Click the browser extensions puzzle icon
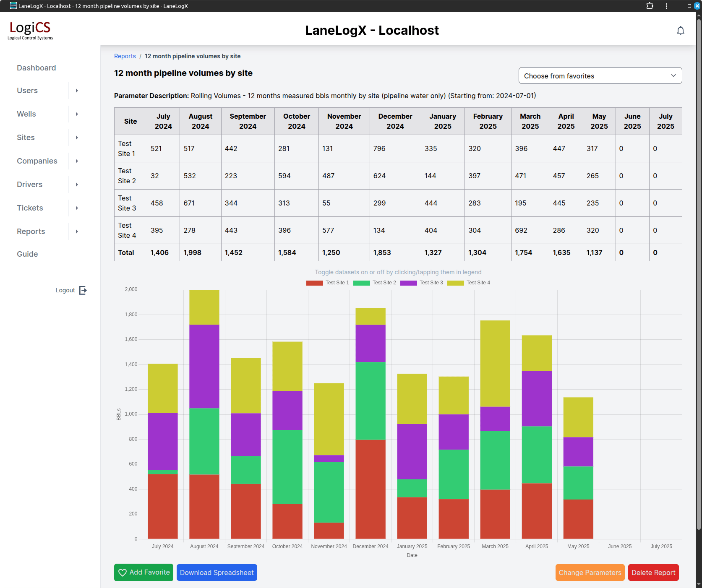The width and height of the screenshot is (702, 588). click(650, 6)
